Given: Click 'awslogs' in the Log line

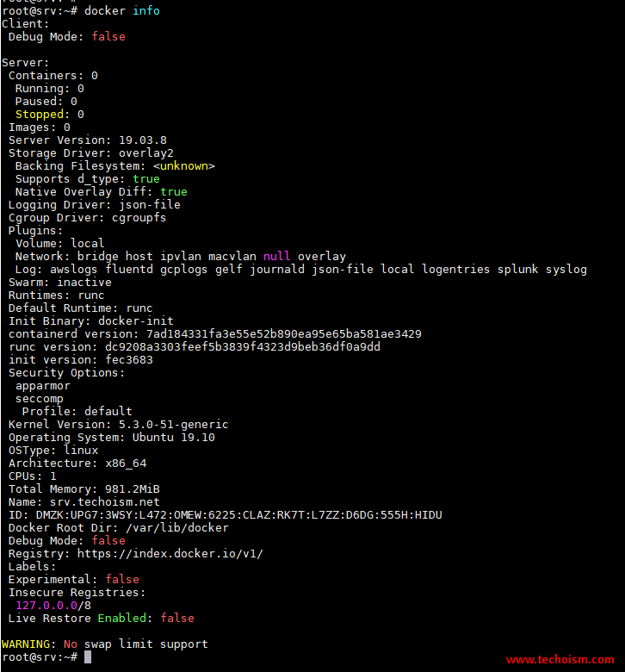Looking at the screenshot, I should click(74, 269).
